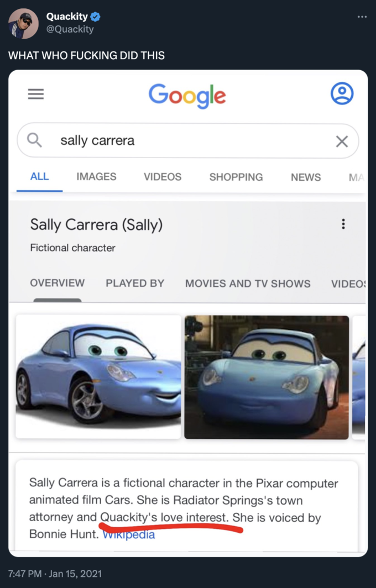Screen dimensions: 376x588
Task: Click the Quackity display name
Action: [x=67, y=17]
